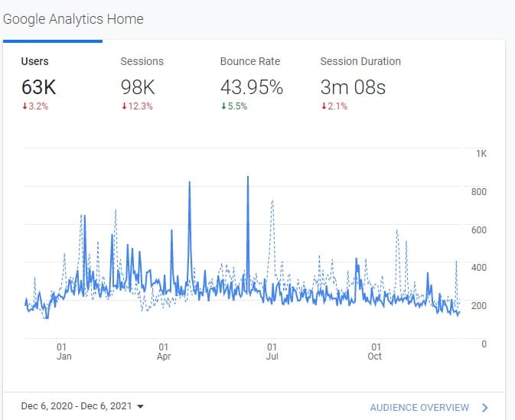Click the 600 y-axis label
Image resolution: width=515 pixels, height=420 pixels.
479,230
